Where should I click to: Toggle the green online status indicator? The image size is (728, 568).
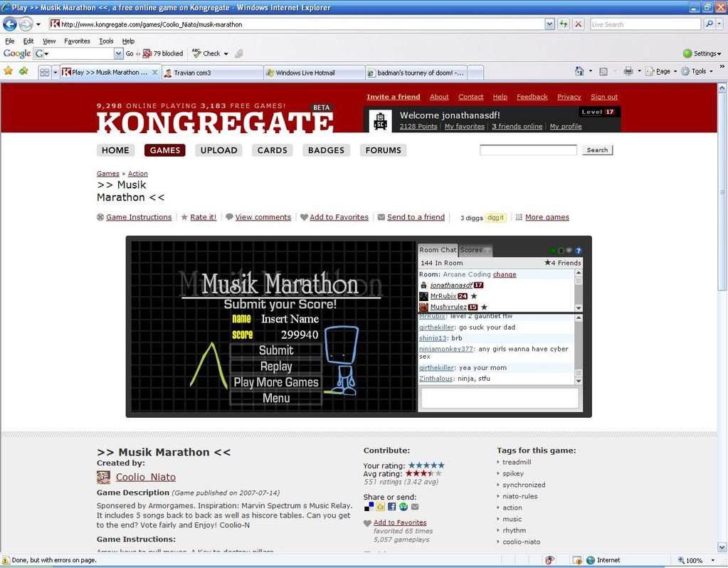(552, 251)
